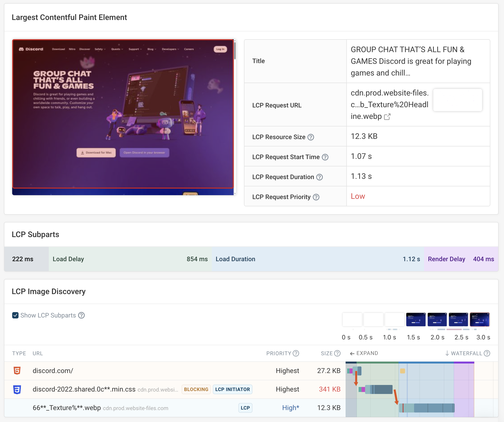Open the 66**_Texture%**.webp request row

(x=67, y=408)
